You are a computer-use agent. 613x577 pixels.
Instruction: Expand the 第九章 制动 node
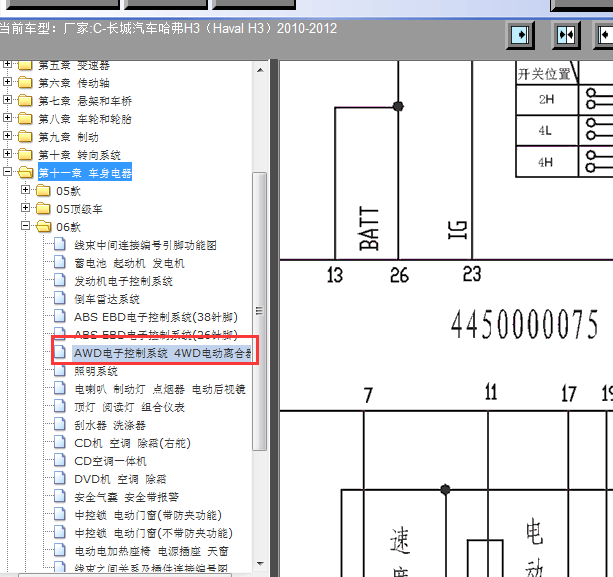click(7, 135)
